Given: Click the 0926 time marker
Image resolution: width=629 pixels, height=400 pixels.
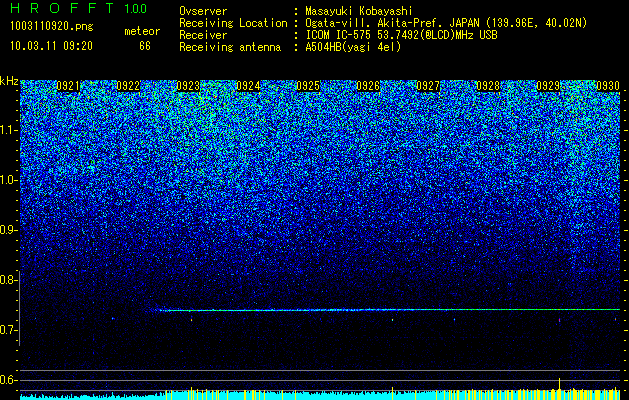Looking at the screenshot, I should pos(368,86).
